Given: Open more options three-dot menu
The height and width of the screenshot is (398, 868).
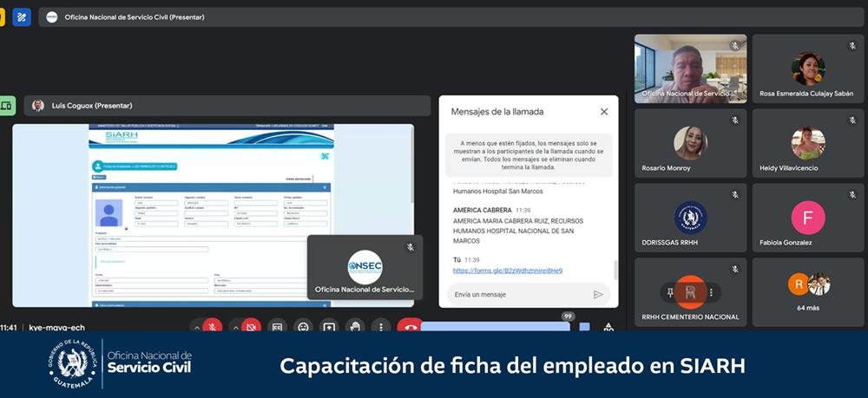Looking at the screenshot, I should (x=380, y=327).
